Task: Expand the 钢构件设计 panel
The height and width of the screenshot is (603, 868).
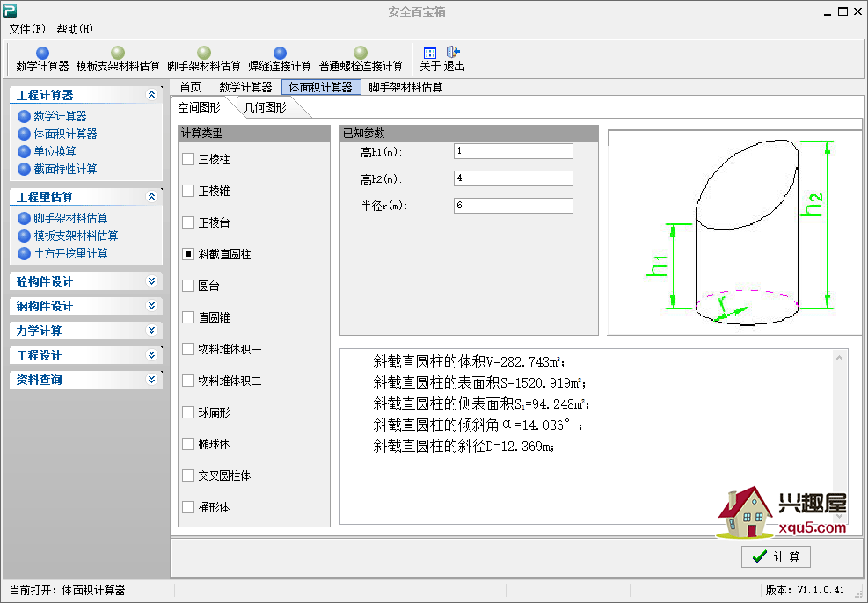Action: (151, 305)
